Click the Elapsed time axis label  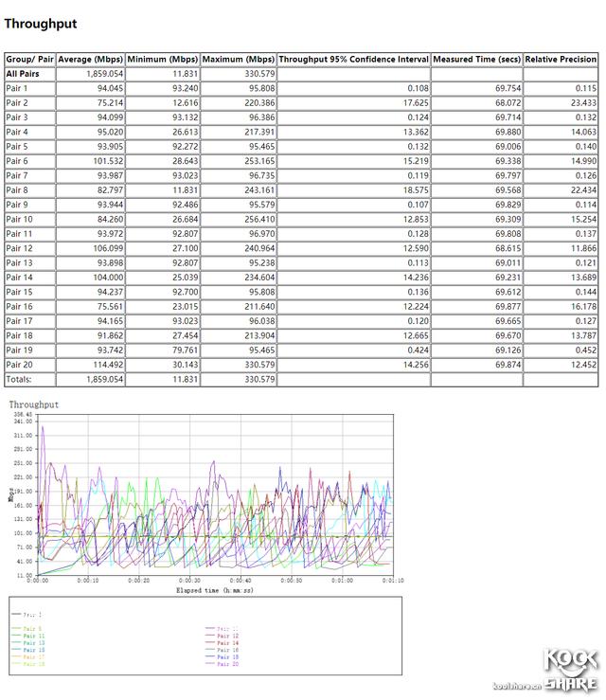point(215,590)
